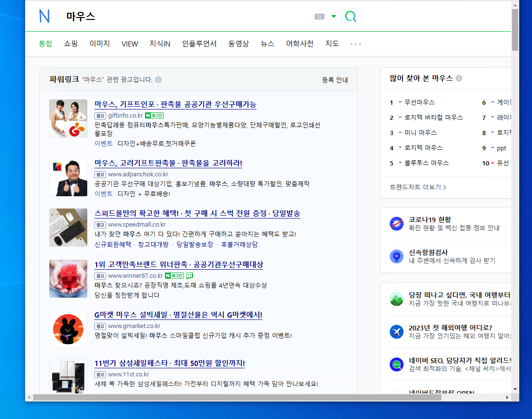Viewport: 532px width, 419px height.
Task: Click the 이벤트 link under giftinfo ad
Action: tap(103, 144)
